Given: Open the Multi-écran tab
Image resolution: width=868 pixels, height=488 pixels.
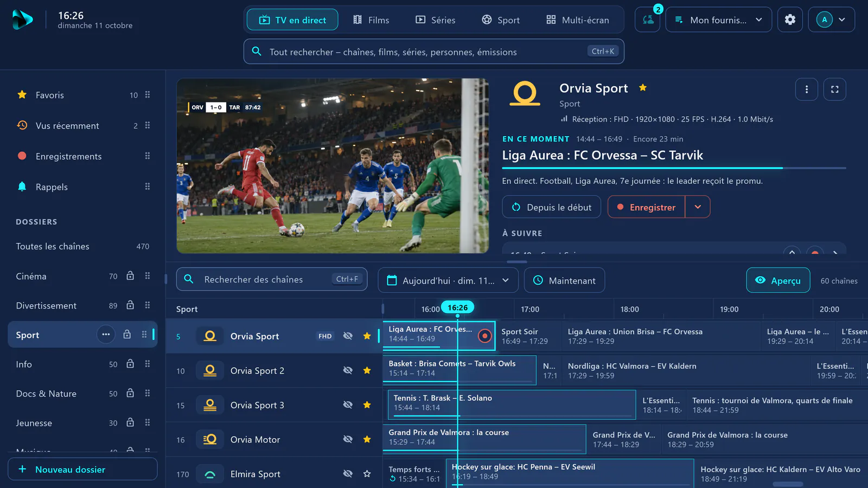Looking at the screenshot, I should click(578, 20).
